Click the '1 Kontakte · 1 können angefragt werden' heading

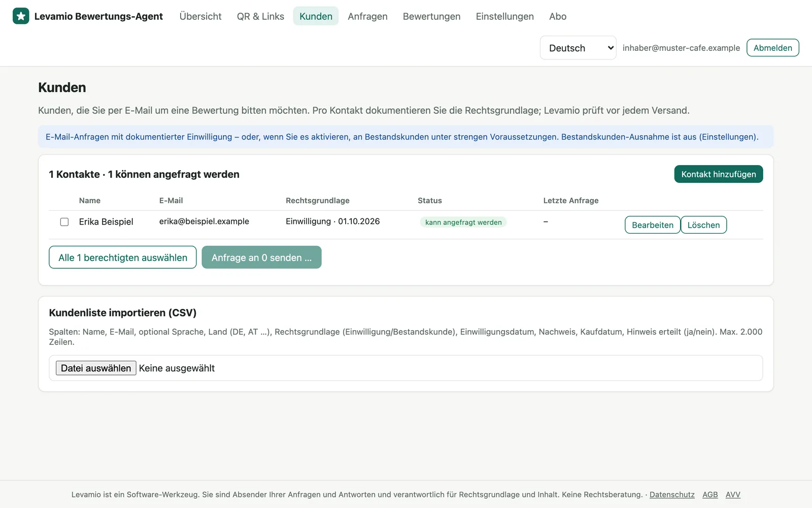(144, 174)
